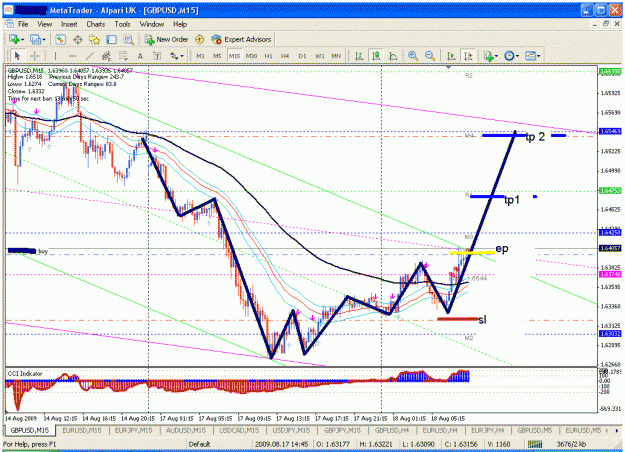Switch to the EURJPY,M15 chart tab
Image resolution: width=625 pixels, height=452 pixels.
134,430
